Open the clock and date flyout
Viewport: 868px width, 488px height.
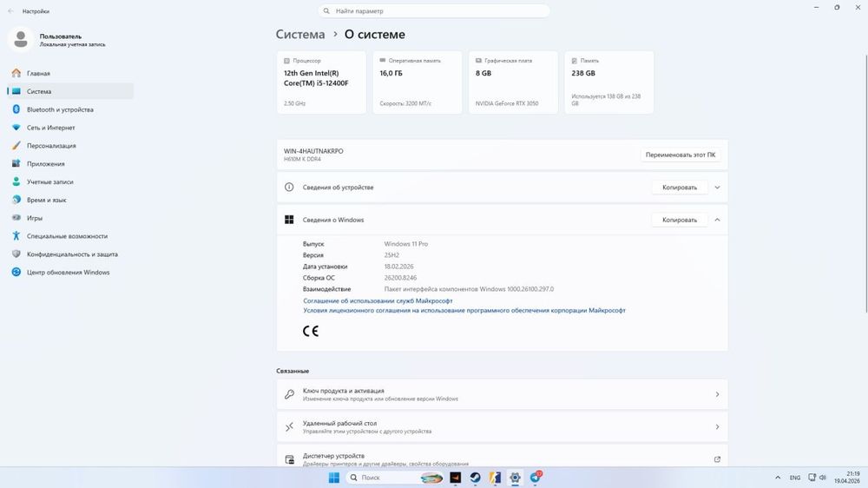pyautogui.click(x=847, y=478)
